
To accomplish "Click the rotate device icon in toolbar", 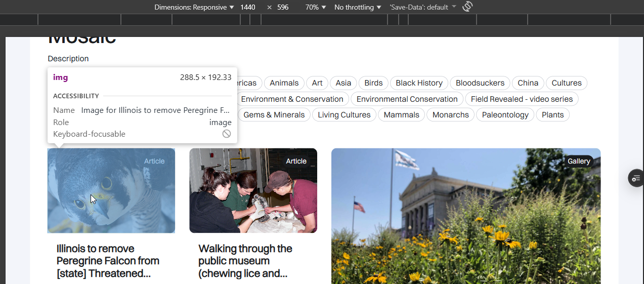I will (x=467, y=7).
